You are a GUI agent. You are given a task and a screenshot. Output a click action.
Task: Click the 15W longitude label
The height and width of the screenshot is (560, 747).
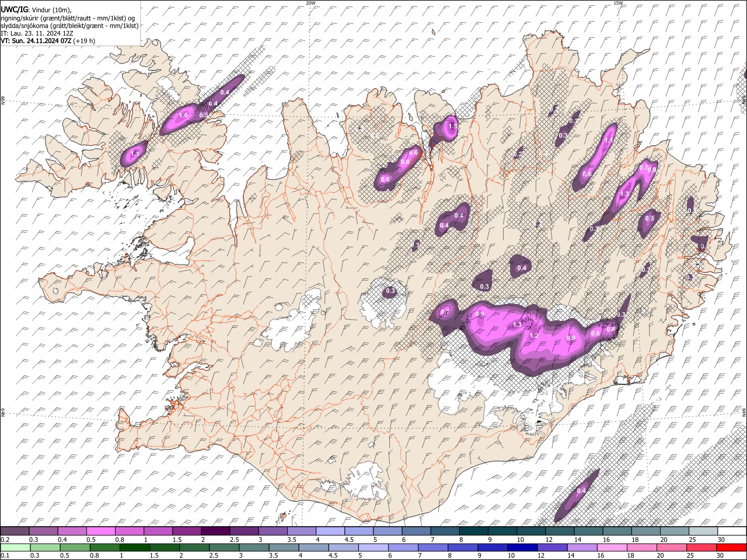pos(618,3)
